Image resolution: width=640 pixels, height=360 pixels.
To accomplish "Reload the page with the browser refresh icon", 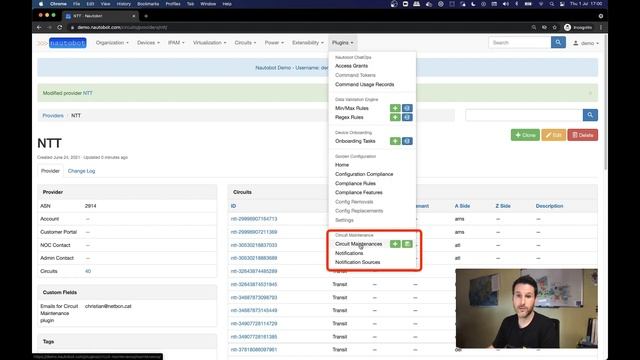I will pos(60,27).
